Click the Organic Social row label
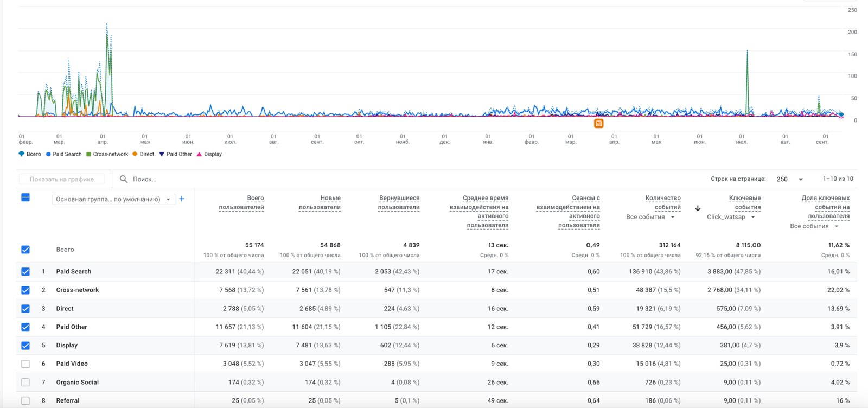Image resolution: width=868 pixels, height=408 pixels. [x=78, y=382]
